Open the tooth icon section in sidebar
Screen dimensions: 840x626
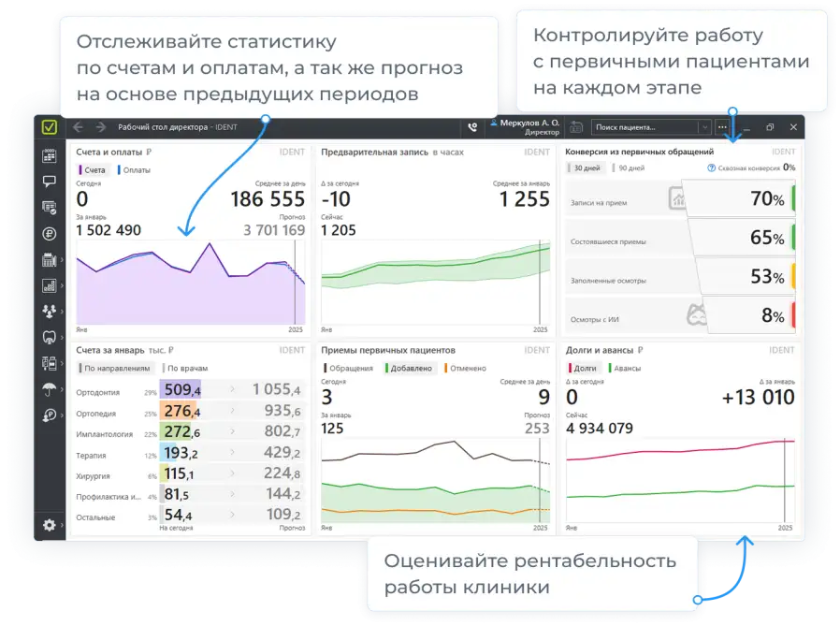click(50, 337)
